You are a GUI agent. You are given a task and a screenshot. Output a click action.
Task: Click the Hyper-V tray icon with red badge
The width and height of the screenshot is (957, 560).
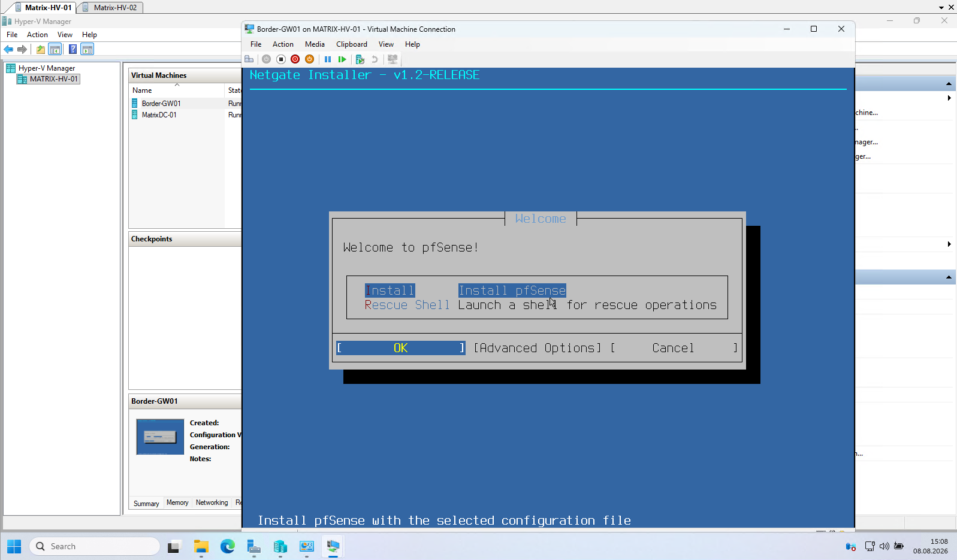(x=850, y=546)
